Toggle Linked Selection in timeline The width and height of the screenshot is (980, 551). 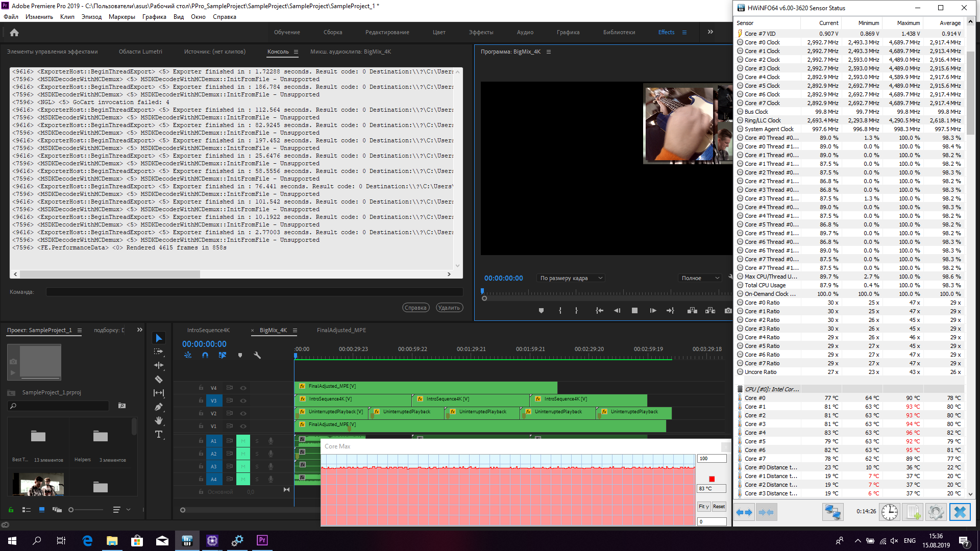point(223,355)
